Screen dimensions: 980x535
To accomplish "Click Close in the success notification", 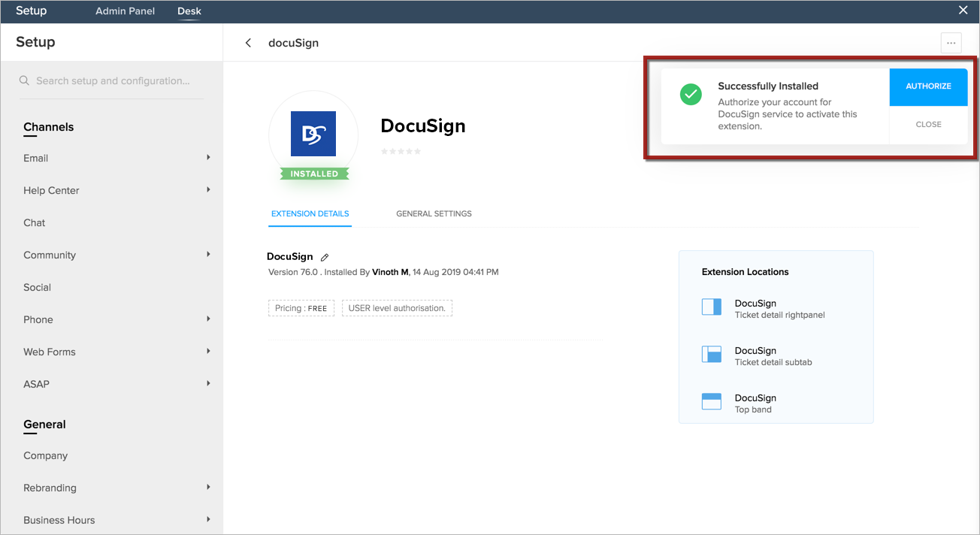I will pyautogui.click(x=928, y=125).
